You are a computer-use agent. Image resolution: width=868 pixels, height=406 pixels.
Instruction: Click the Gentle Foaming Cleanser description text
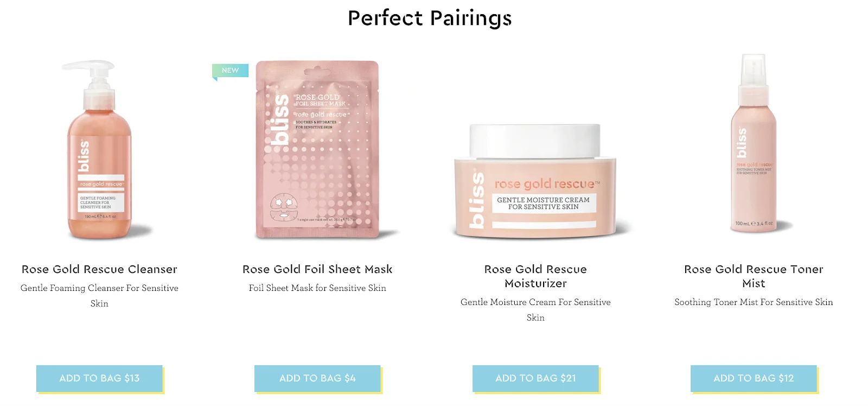(99, 296)
